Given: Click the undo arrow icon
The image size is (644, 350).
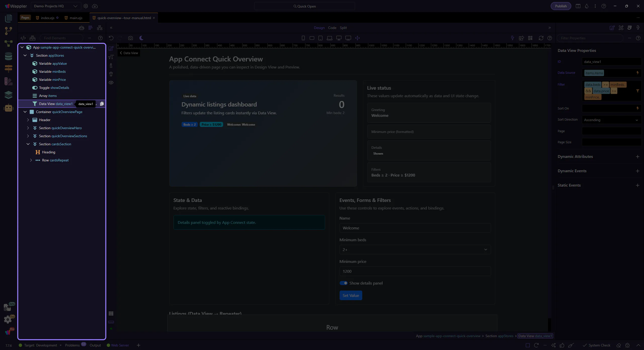Looking at the screenshot, I should coord(111,38).
